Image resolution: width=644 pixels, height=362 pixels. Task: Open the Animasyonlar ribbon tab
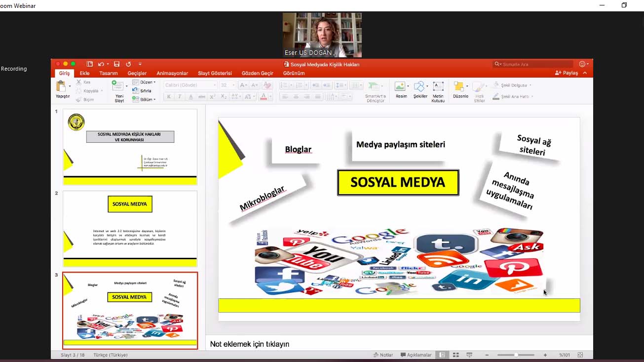(172, 73)
